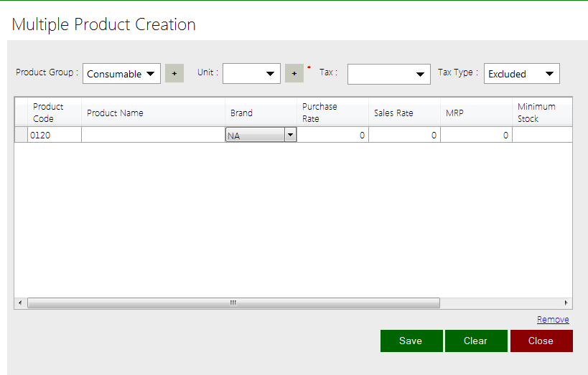Open the Tax dropdown list

[388, 74]
